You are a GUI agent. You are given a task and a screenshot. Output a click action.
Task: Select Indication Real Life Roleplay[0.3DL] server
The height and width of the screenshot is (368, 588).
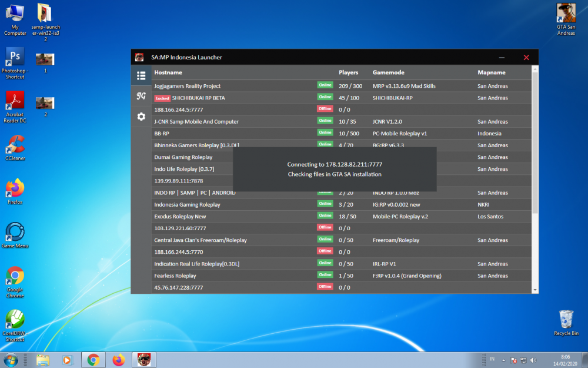pyautogui.click(x=342, y=264)
